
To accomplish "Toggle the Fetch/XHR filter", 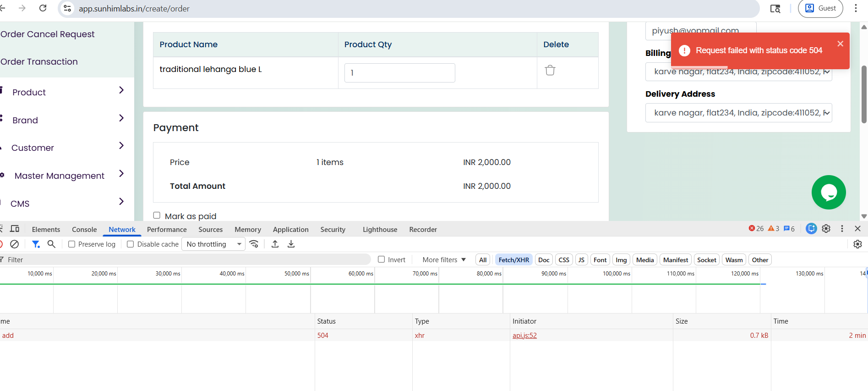I will (x=513, y=260).
